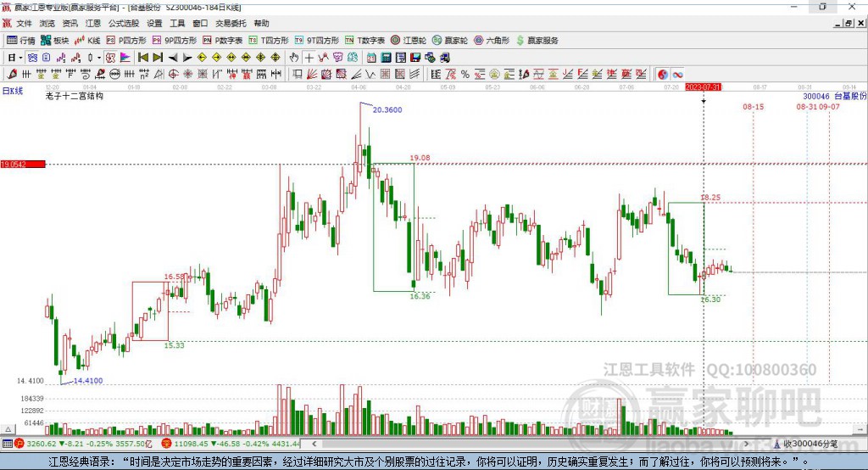Jump to first bar icon
This screenshot has width=868, height=470.
pos(142,57)
